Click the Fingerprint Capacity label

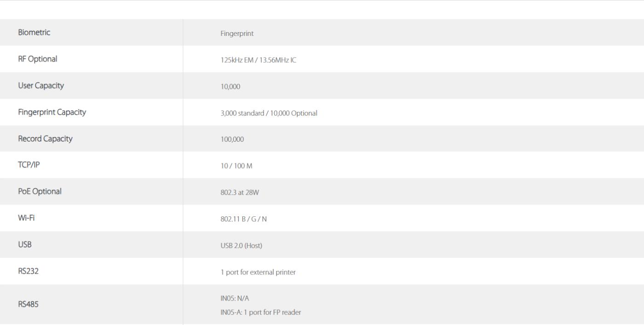[52, 112]
